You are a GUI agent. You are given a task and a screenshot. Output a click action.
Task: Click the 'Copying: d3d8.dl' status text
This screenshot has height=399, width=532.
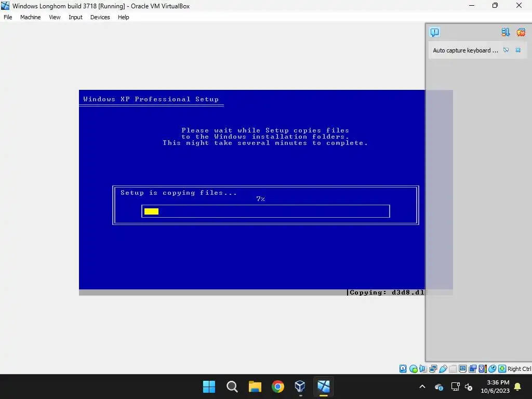tap(387, 292)
